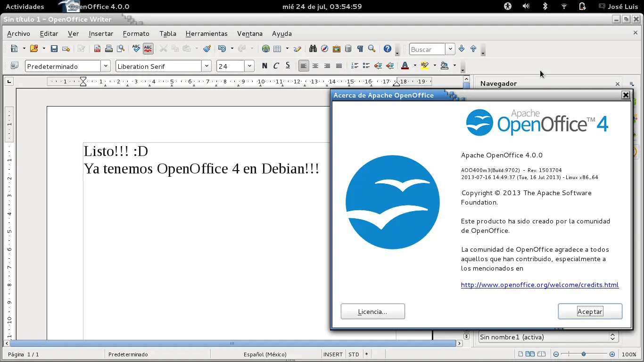This screenshot has width=644, height=362.
Task: Open the Styles and Formatting icon
Action: (x=14, y=66)
